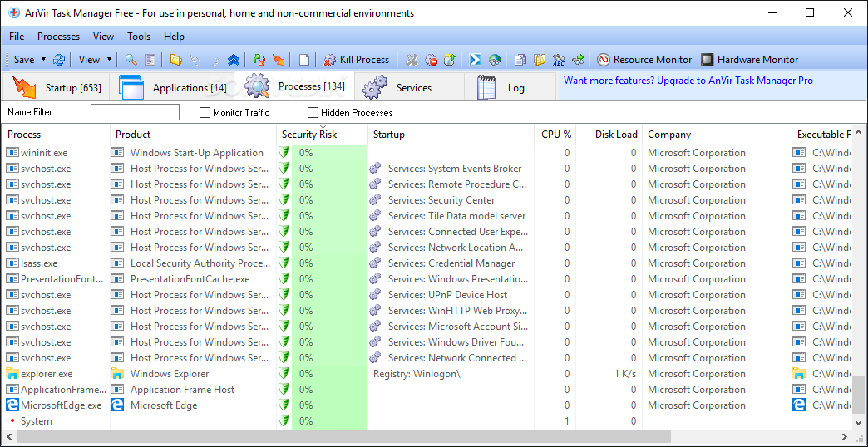The width and height of the screenshot is (868, 447).
Task: Click the blue refresh arrows toolbar icon
Action: click(x=59, y=60)
